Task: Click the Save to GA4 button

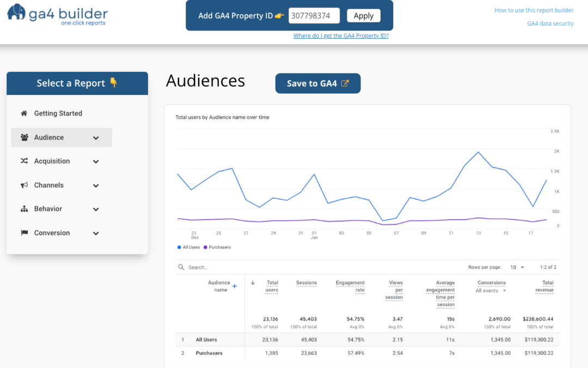Action: (x=317, y=83)
